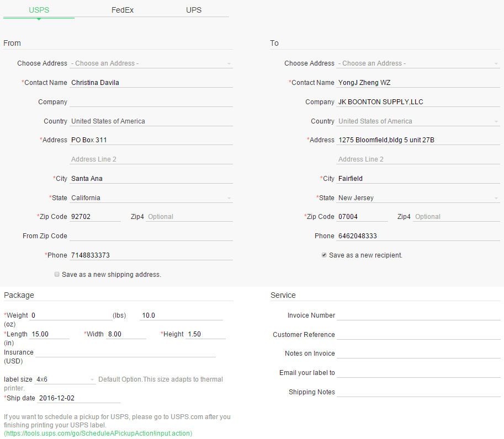Select the Shipping Notes field

pos(418,392)
